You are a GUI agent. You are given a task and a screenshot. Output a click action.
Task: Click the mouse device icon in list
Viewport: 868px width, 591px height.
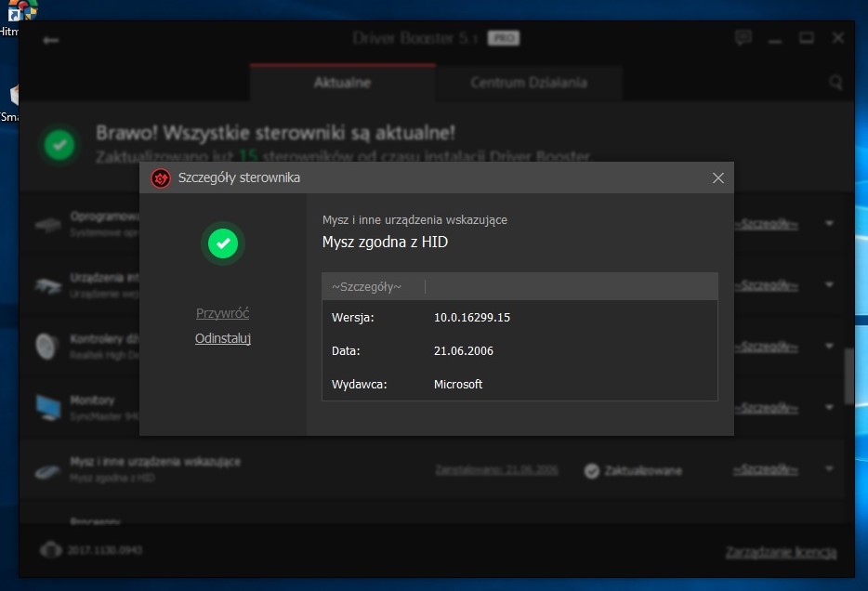[47, 472]
